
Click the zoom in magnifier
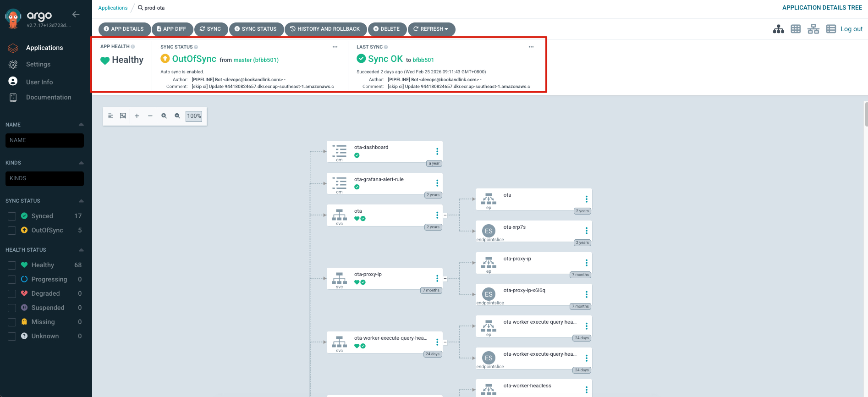(x=164, y=116)
